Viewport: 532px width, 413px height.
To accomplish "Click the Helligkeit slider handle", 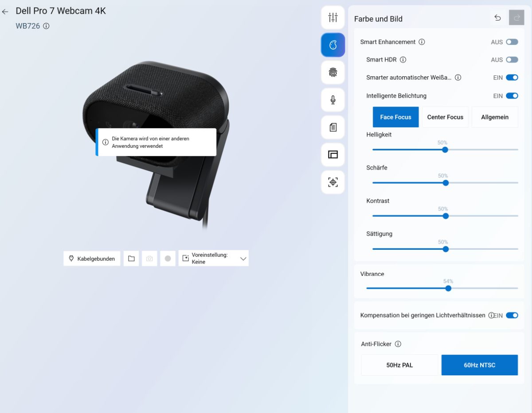I will 445,149.
